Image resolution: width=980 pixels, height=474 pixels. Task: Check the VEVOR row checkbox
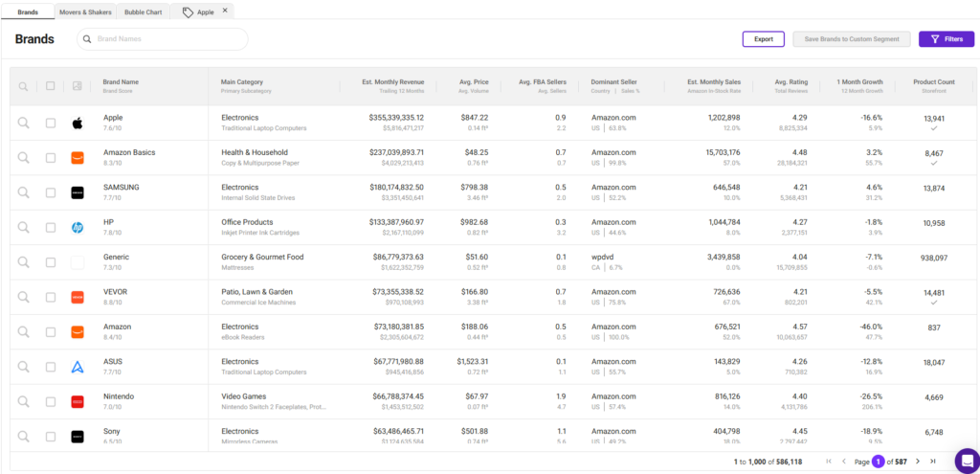pos(51,297)
